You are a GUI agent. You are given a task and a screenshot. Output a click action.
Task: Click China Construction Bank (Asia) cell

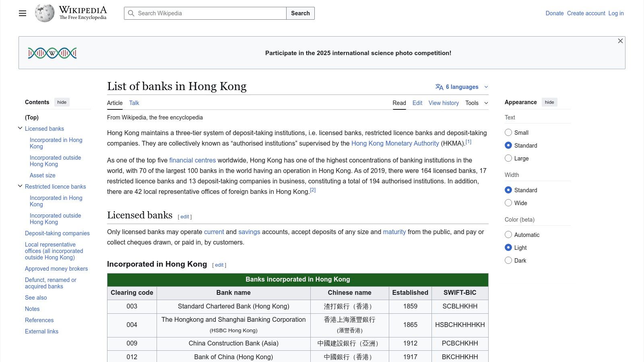tap(233, 343)
